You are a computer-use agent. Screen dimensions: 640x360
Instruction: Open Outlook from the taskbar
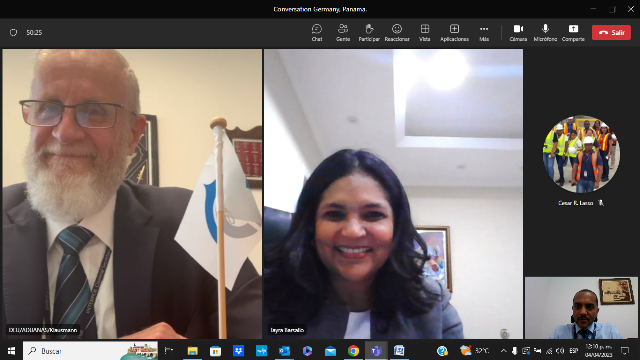284,351
